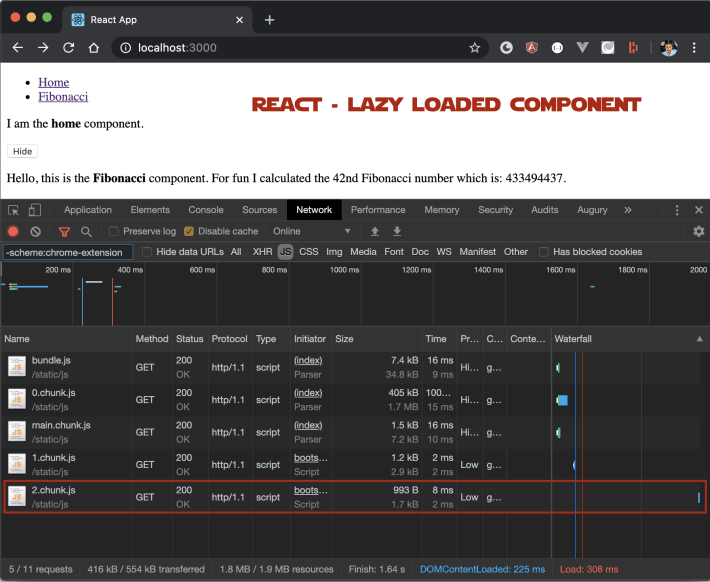Check Has blocked cookies
The height and width of the screenshot is (582, 710).
[544, 252]
